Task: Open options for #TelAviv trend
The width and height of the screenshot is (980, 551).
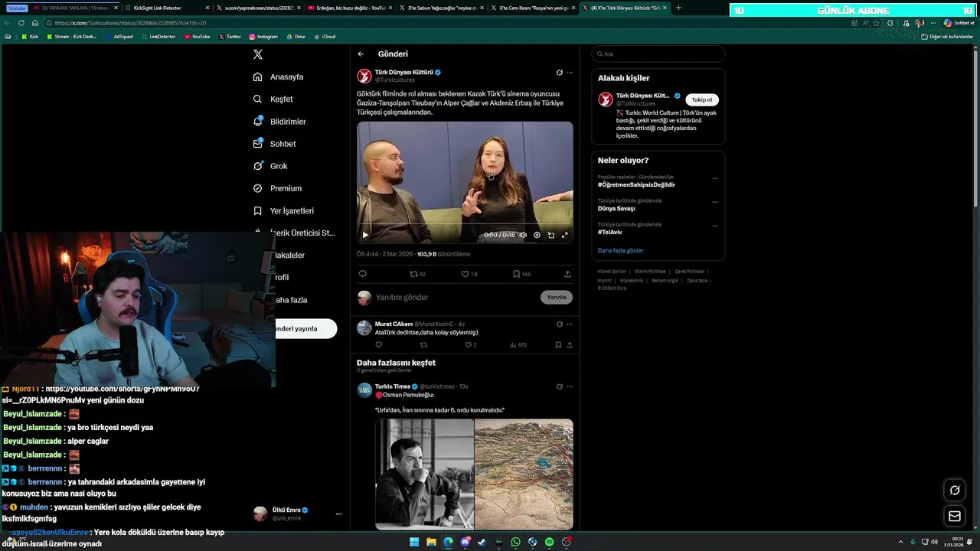Action: (x=715, y=226)
